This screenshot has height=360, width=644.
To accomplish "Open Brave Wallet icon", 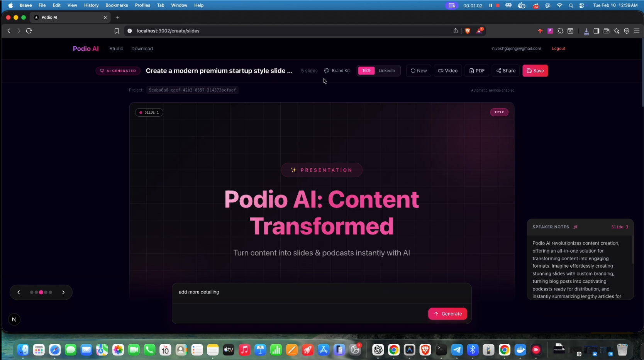I will tap(606, 31).
